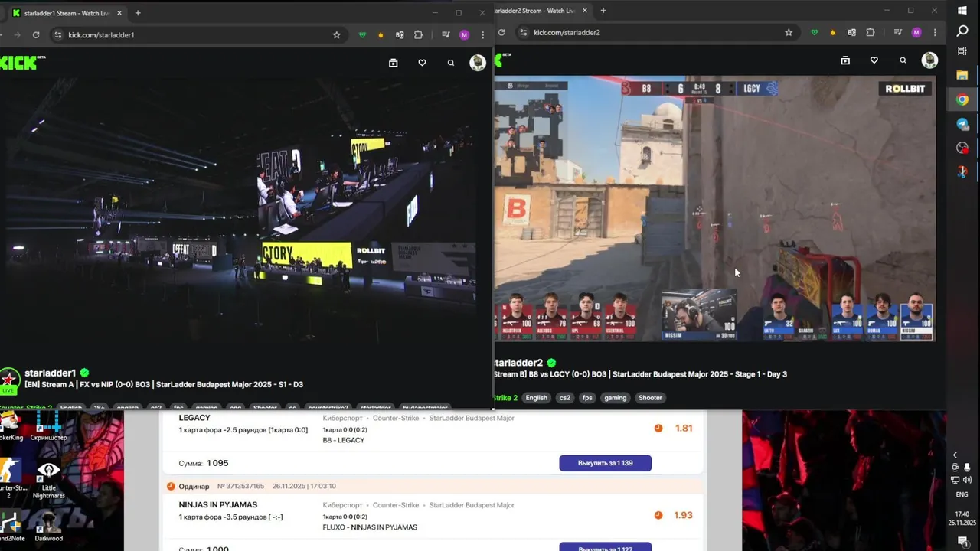Screen dimensions: 980x551
Task: Click the starladder2 B8 vs LGCY video
Action: coord(714,208)
